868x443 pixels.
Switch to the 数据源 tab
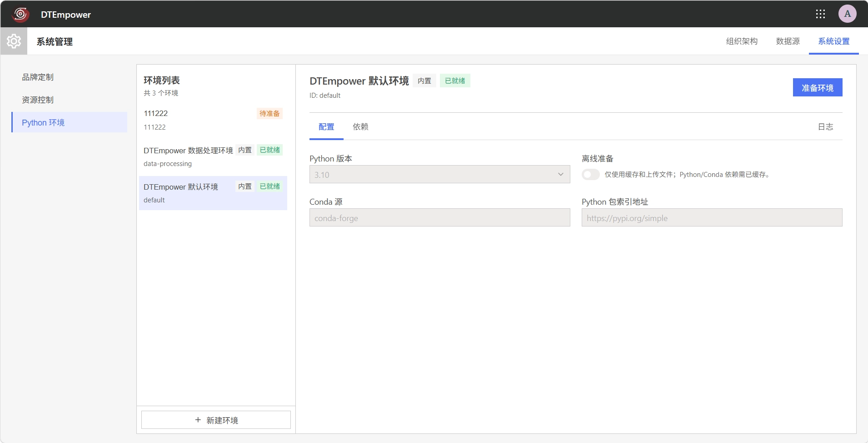788,41
